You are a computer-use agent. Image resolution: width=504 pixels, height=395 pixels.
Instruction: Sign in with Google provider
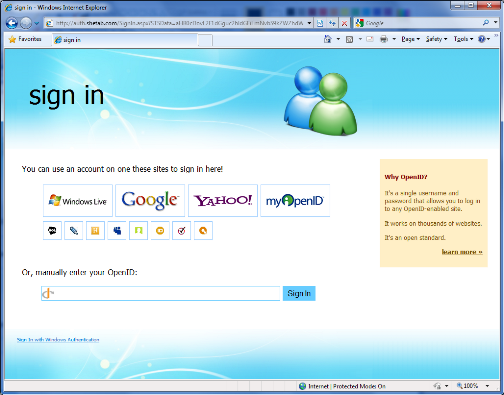pos(150,201)
